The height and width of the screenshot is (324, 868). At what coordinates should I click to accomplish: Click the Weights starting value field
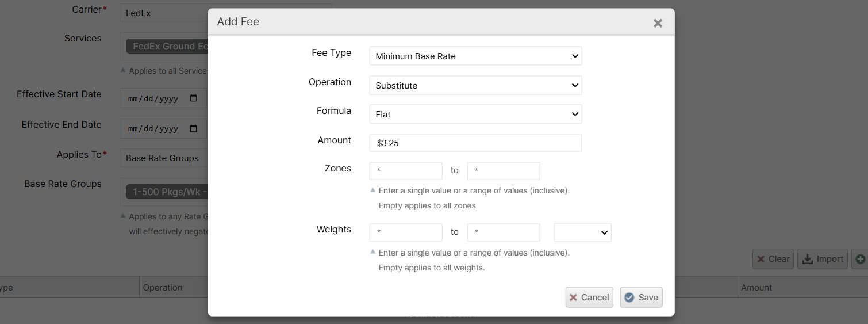[406, 232]
